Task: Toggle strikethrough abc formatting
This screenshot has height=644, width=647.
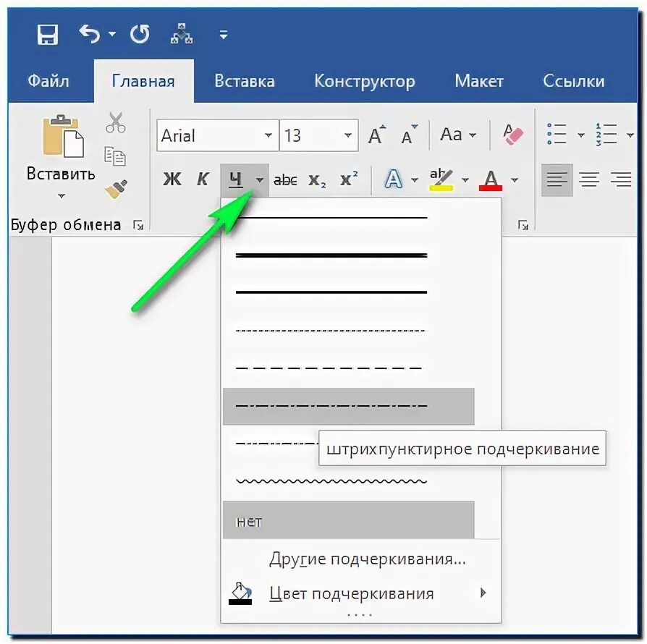Action: point(285,180)
